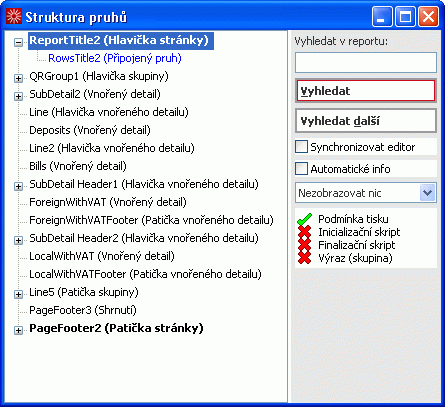Click the Vyhledat další button
The width and height of the screenshot is (445, 407).
coord(366,120)
